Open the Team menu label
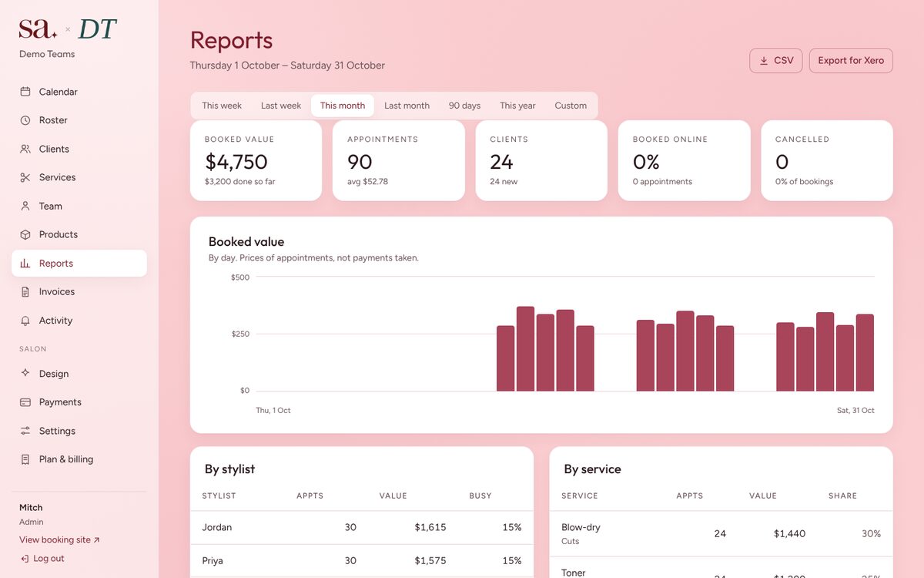The width and height of the screenshot is (924, 578). pyautogui.click(x=51, y=206)
